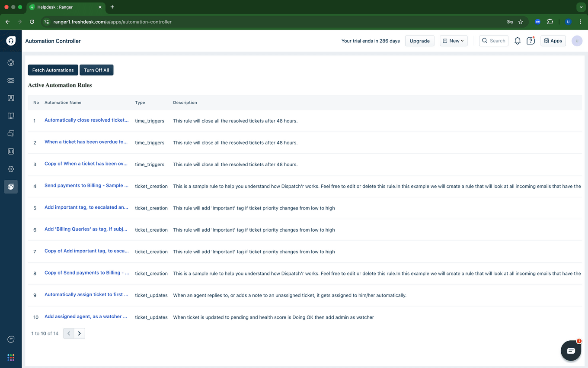Viewport: 588px width, 368px height.
Task: Open the Dashboard gauge icon in sidebar
Action: click(x=11, y=63)
